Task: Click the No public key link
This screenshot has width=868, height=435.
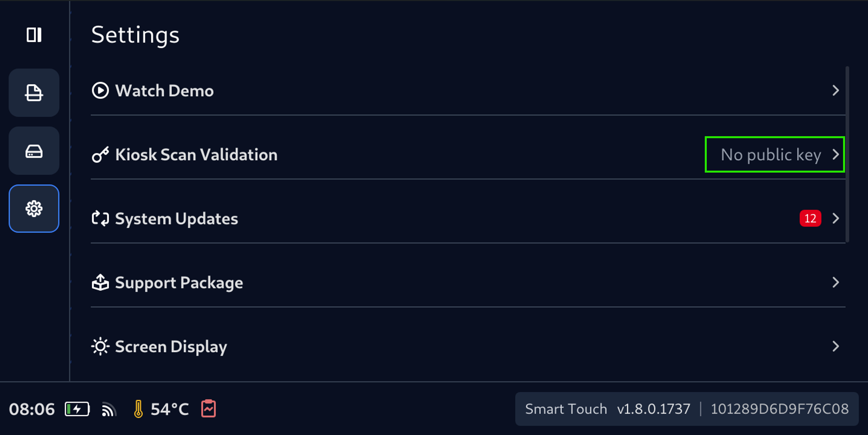Action: point(771,155)
